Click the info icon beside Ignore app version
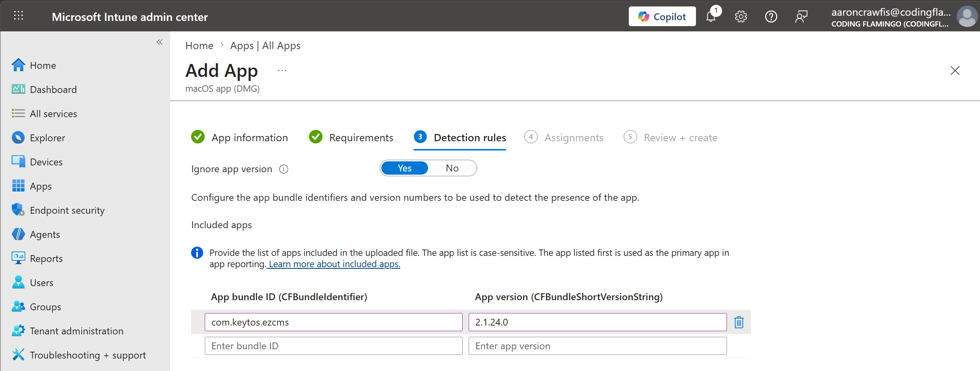Viewport: 980px width, 371px height. pos(284,169)
